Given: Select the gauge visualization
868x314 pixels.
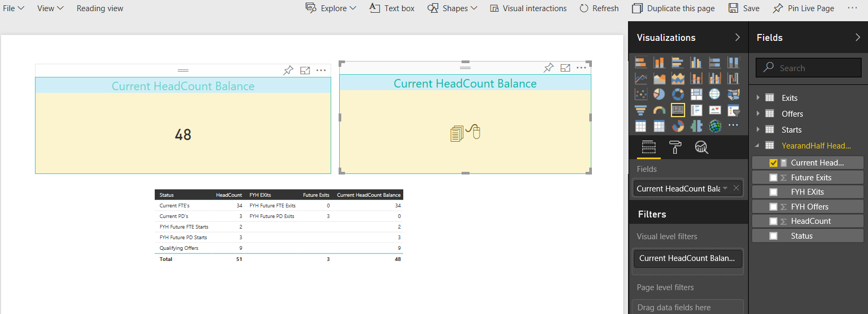Looking at the screenshot, I should click(659, 110).
